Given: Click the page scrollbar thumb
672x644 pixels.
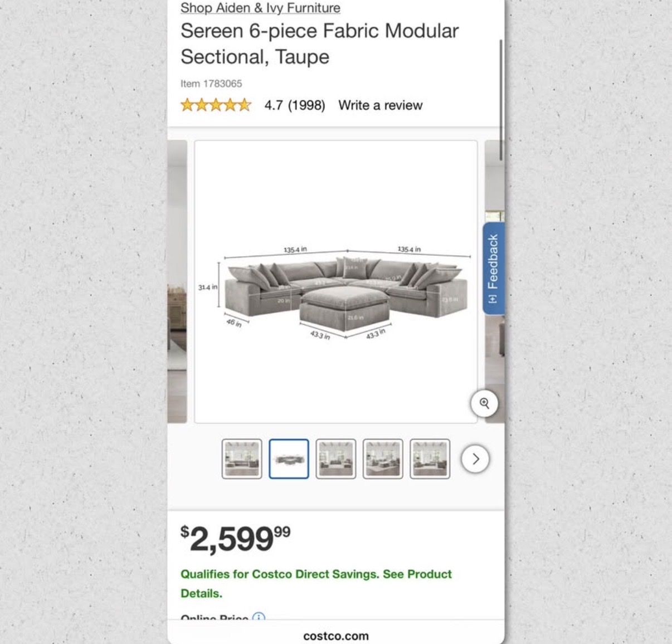Looking at the screenshot, I should point(501,100).
